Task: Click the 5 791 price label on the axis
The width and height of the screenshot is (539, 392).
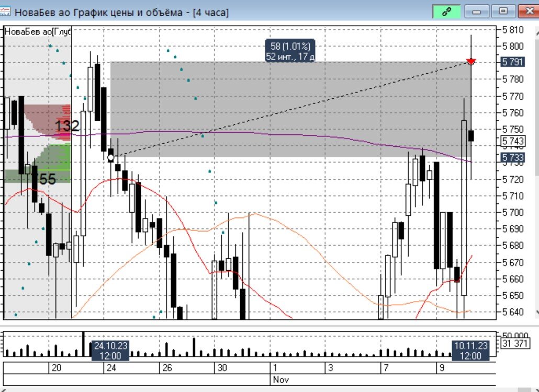Action: pos(512,62)
